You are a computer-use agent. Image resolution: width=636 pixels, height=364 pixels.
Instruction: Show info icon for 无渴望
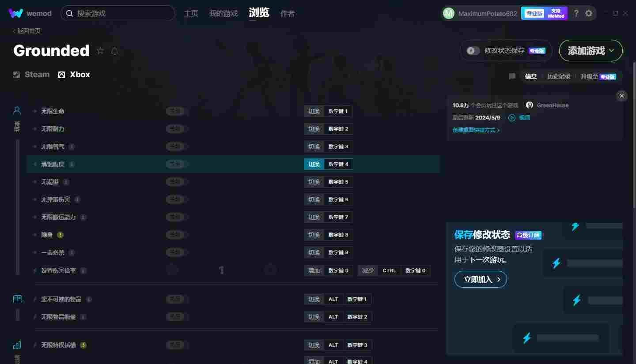(x=66, y=182)
